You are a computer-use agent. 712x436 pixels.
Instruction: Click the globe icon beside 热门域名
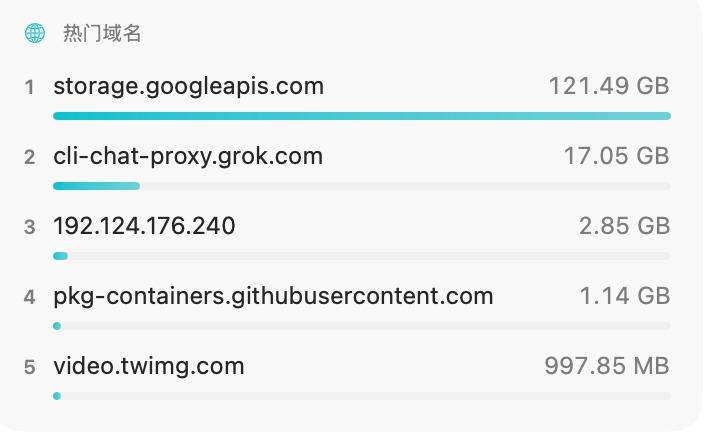pos(35,33)
